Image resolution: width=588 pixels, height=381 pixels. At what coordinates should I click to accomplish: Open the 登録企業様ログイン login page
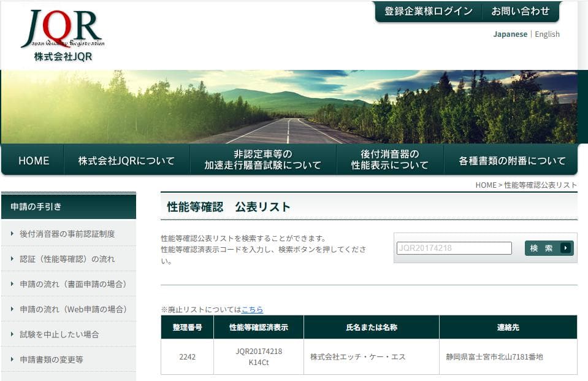(x=428, y=11)
